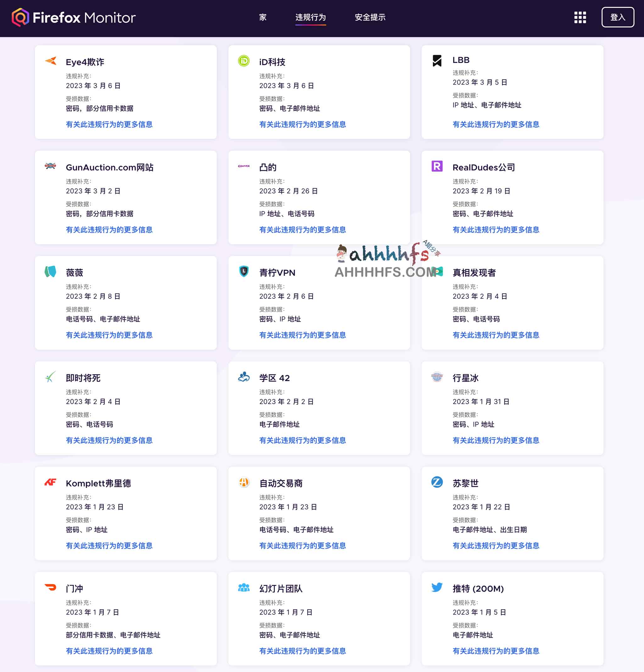
Task: Click the iD科技 green logo icon
Action: click(x=243, y=62)
